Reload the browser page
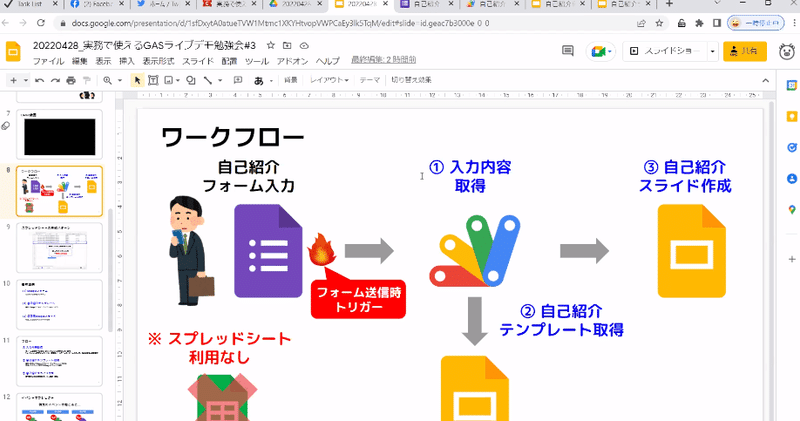The image size is (800, 421). (41, 23)
